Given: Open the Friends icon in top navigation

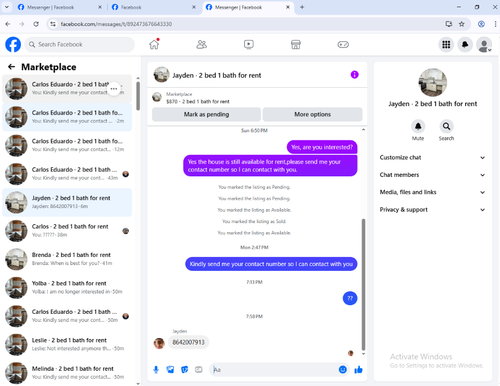Looking at the screenshot, I should (201, 44).
